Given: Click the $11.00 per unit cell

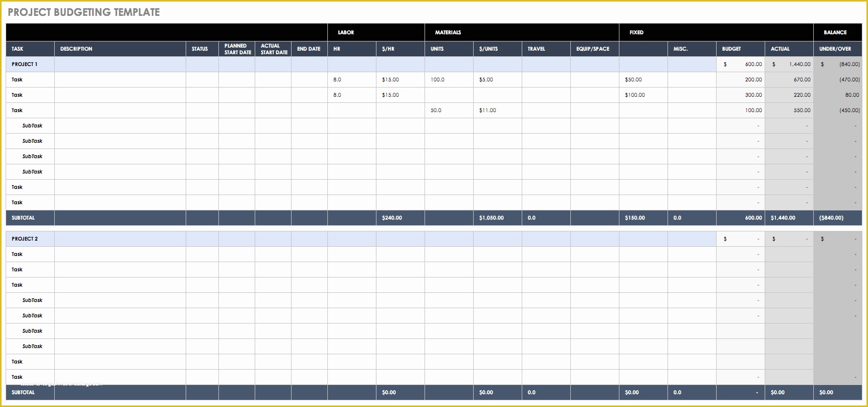Looking at the screenshot, I should (498, 110).
